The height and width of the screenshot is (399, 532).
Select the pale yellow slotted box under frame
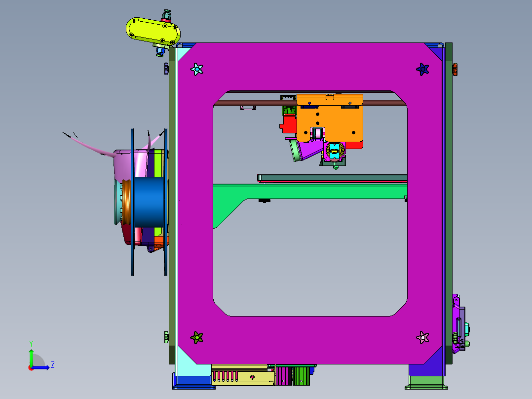[243, 376]
